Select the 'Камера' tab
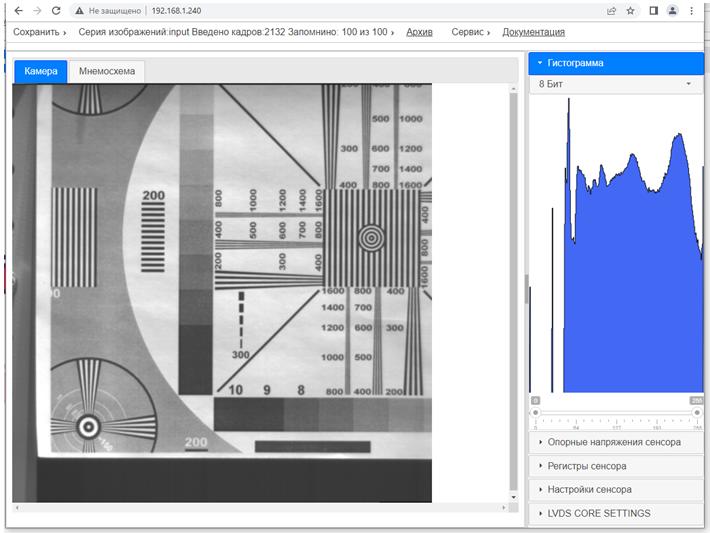Viewport: 710px width, 533px height. [41, 71]
